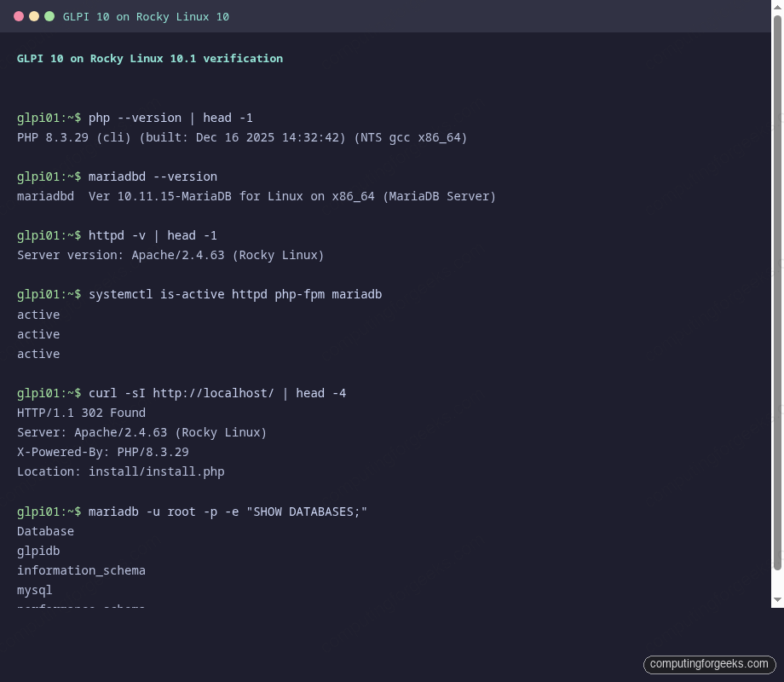The width and height of the screenshot is (784, 682).
Task: Click the window title 'GLPI 10 on Rocky Linux 10'
Action: point(146,16)
